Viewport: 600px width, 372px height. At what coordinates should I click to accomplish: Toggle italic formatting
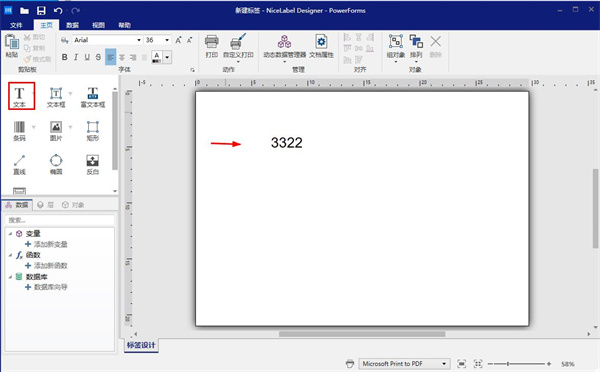pyautogui.click(x=76, y=57)
